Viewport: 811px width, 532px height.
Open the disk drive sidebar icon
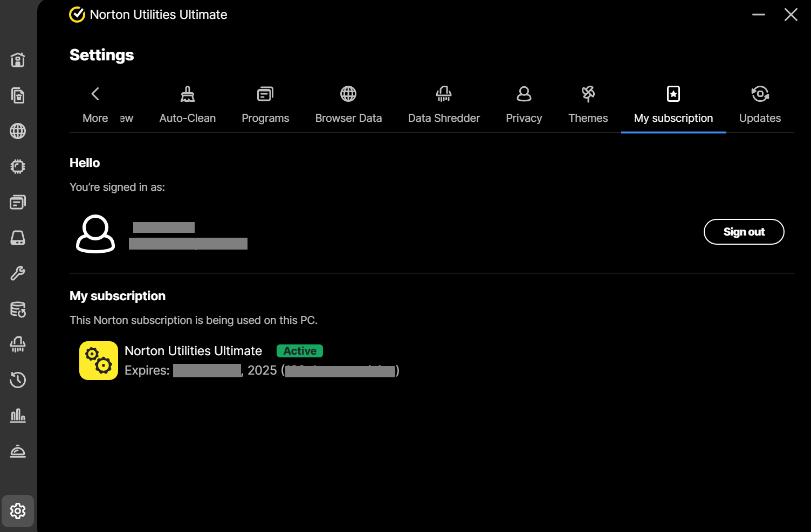tap(18, 238)
